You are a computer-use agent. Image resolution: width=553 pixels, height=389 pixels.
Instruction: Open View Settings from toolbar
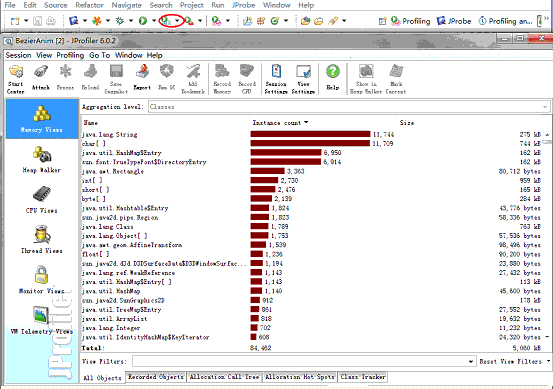[303, 79]
